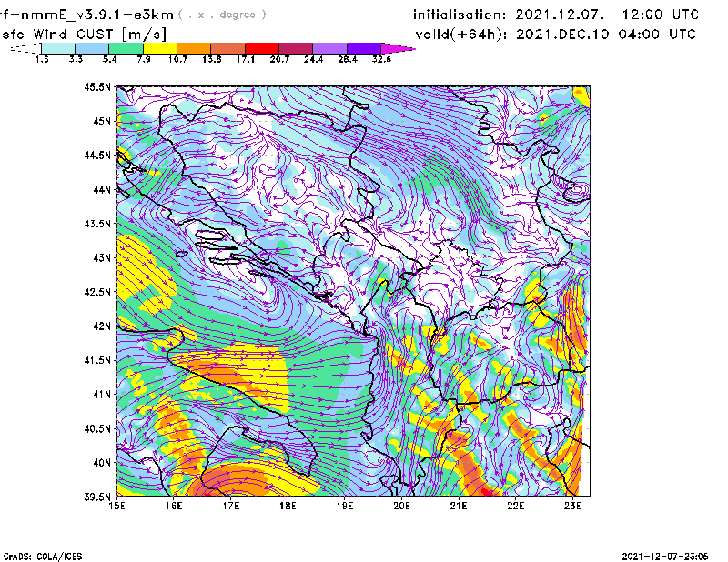The height and width of the screenshot is (562, 728).
Task: Click the 17E longitude label
Action: [x=231, y=506]
